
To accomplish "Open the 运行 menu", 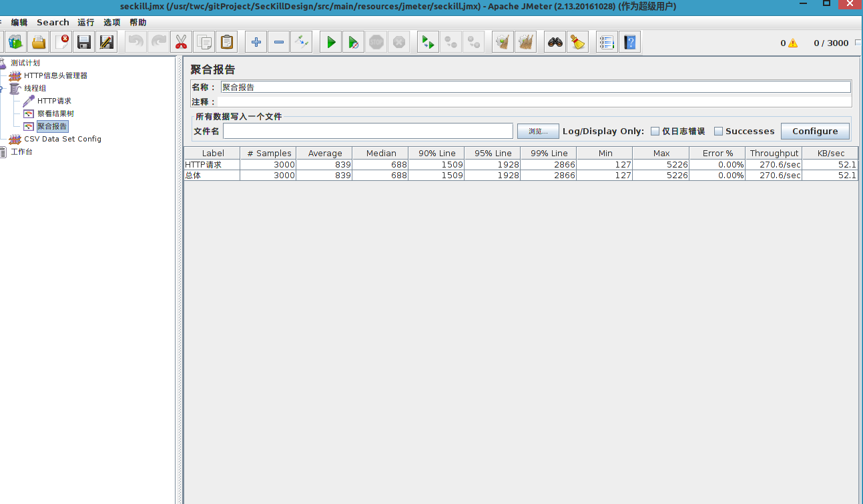I will (85, 22).
